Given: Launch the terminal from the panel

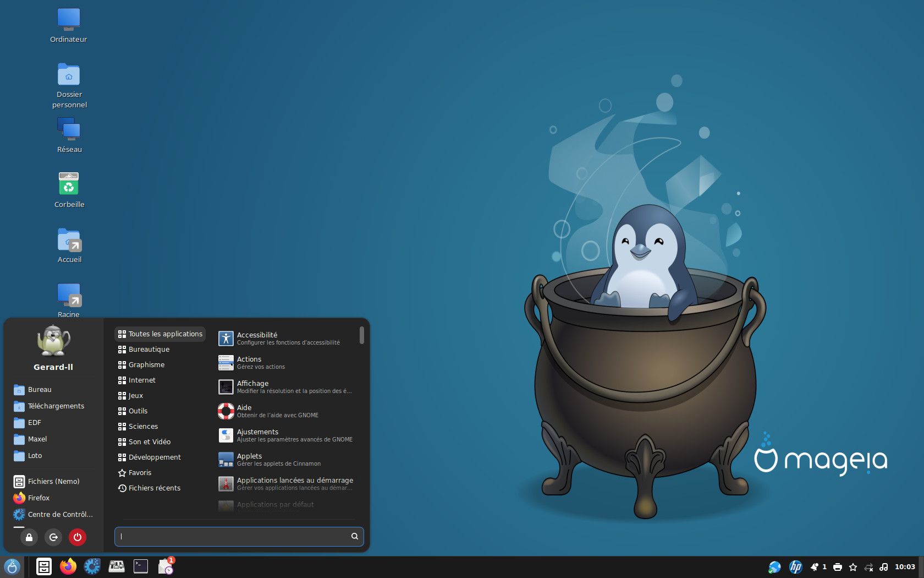Looking at the screenshot, I should (x=141, y=566).
